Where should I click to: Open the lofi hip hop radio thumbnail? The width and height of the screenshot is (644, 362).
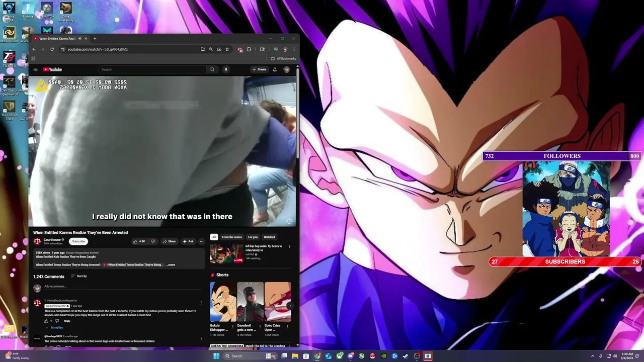point(226,253)
